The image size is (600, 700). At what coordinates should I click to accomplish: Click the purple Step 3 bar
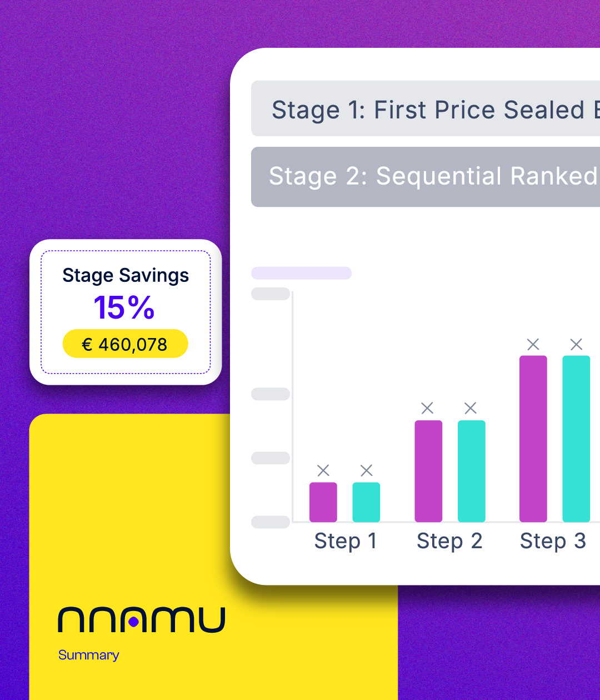[x=533, y=439]
